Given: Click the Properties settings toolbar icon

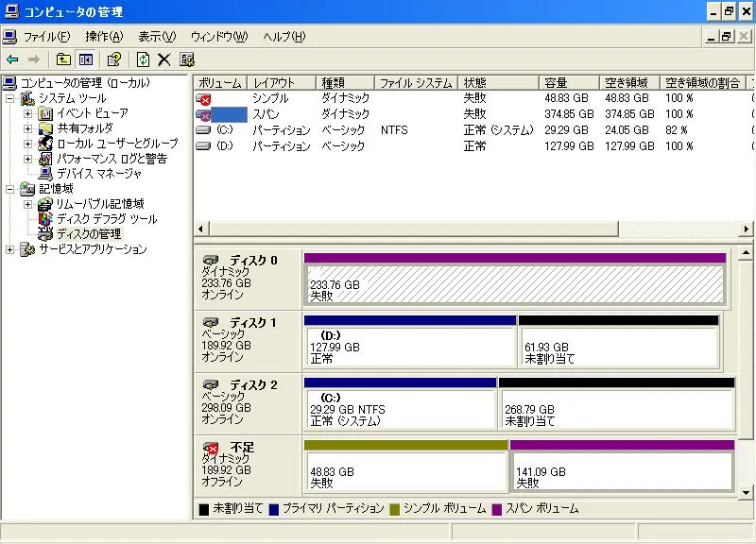Looking at the screenshot, I should click(187, 59).
